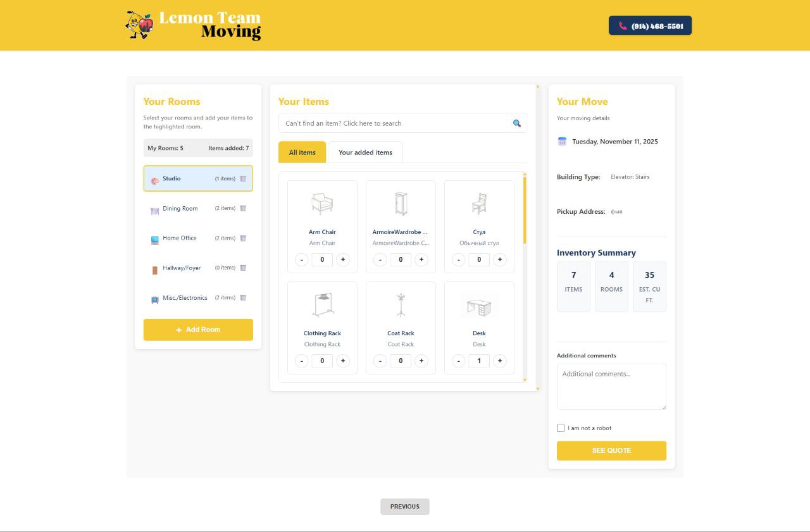Open the Your added items tab
Image resolution: width=810 pixels, height=532 pixels.
pos(365,152)
